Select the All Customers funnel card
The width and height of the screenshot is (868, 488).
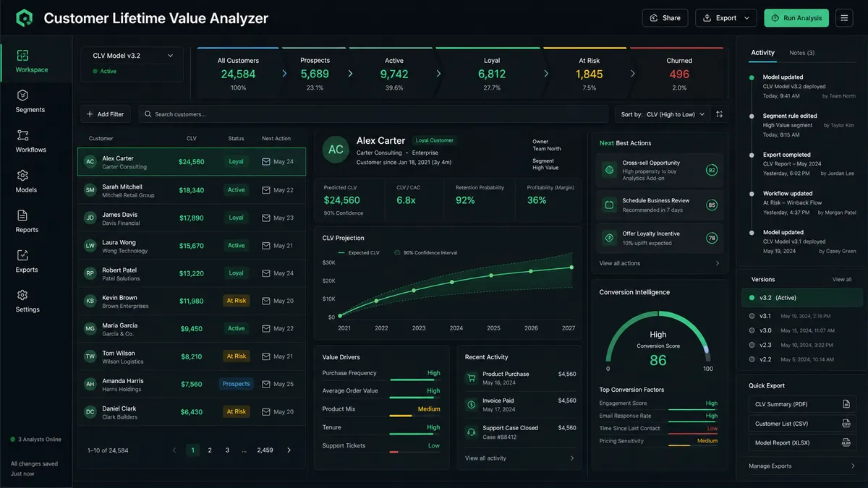pos(238,73)
